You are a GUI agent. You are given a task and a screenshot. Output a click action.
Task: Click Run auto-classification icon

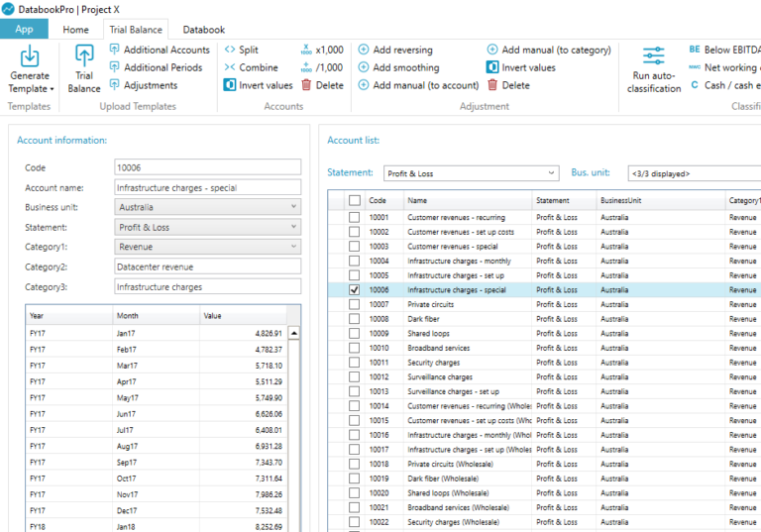click(x=653, y=57)
